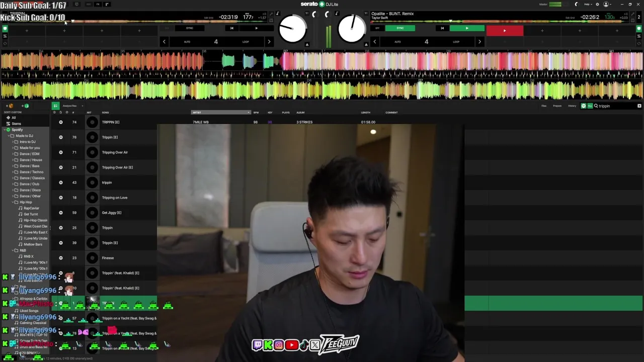Screen dimensions: 644x362
Task: Open the ARTIST column dropdown arrow
Action: [248, 112]
